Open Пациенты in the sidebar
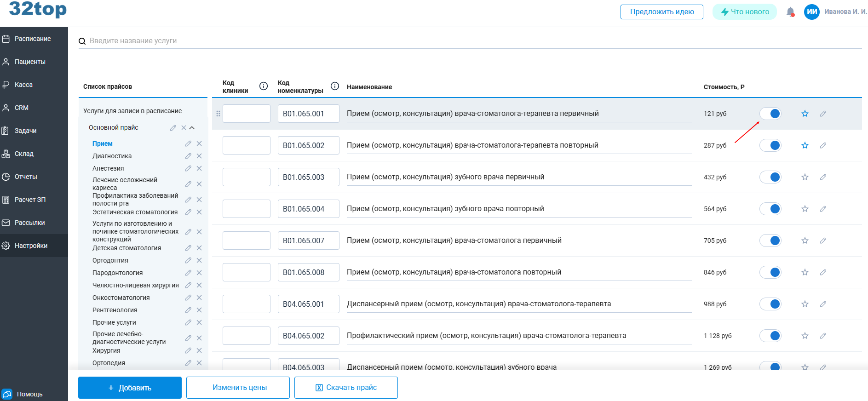This screenshot has width=868, height=401. click(x=30, y=62)
